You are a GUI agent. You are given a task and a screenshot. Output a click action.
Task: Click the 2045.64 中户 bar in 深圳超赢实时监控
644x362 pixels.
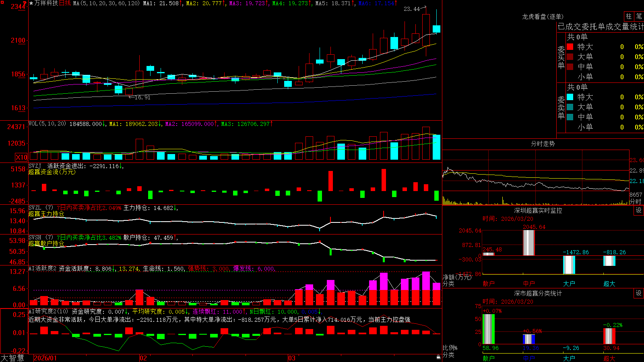529,243
